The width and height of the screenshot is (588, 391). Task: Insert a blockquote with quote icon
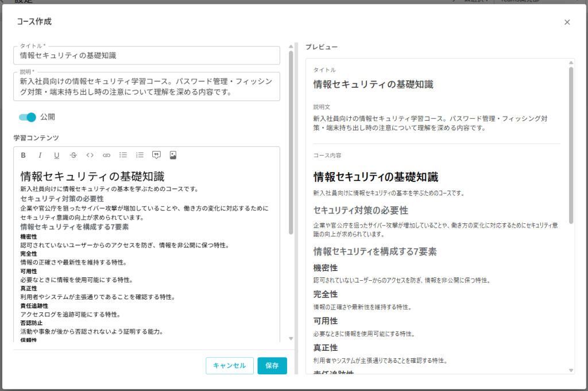point(156,155)
